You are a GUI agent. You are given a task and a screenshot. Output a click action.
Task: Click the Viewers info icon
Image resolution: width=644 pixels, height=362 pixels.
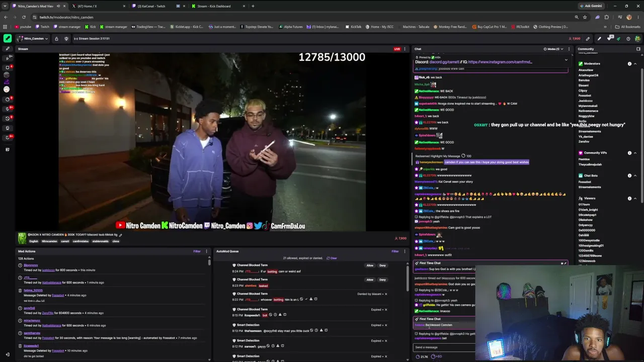point(629,198)
